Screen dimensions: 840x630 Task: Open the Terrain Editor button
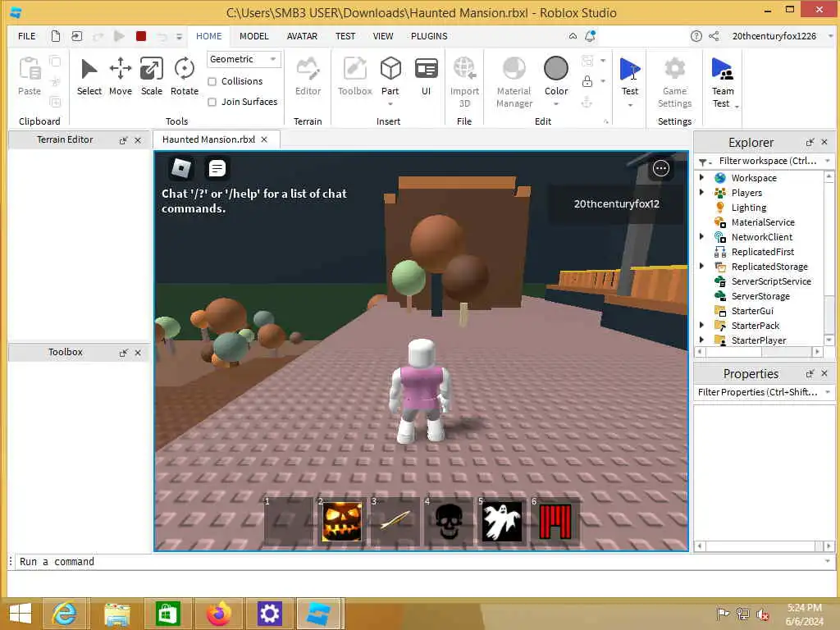click(308, 76)
